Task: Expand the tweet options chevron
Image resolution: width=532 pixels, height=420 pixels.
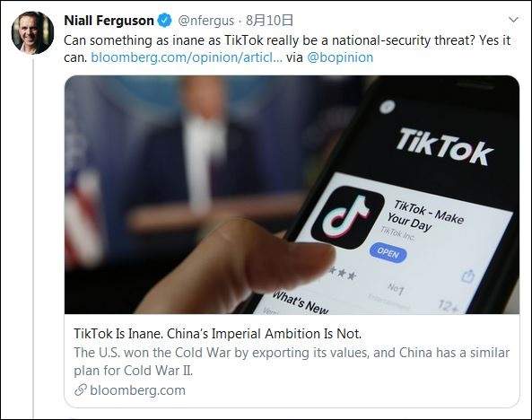Action: [x=514, y=20]
